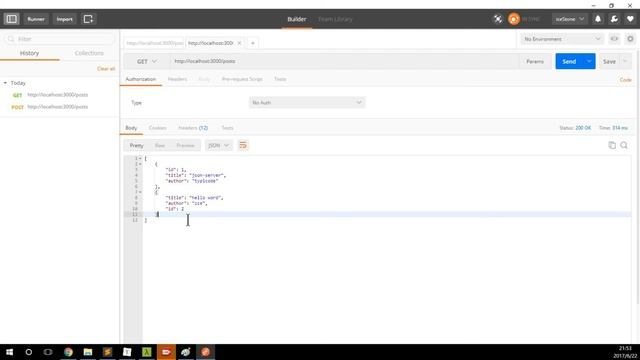Select the Collections sidebar tab
Screen dimensions: 640x360
pos(89,53)
